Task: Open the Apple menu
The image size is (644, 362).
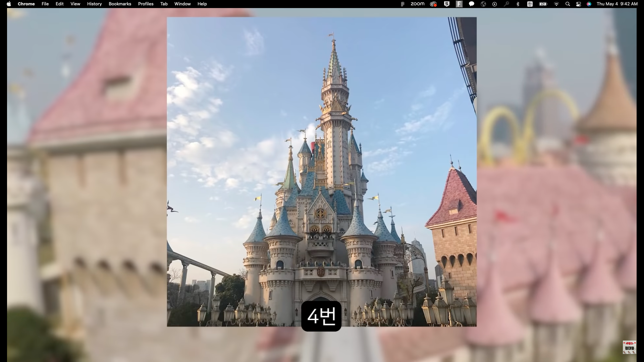Action: pos(9,4)
